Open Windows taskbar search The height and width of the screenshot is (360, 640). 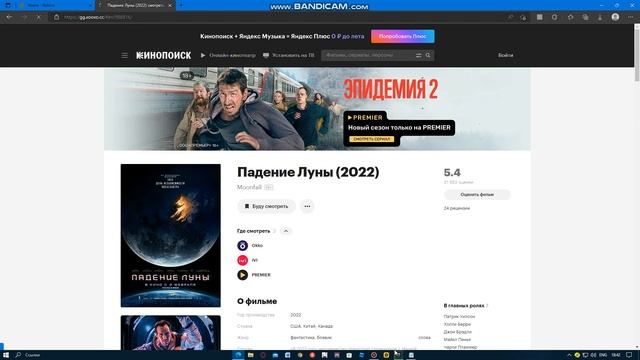pos(18,355)
